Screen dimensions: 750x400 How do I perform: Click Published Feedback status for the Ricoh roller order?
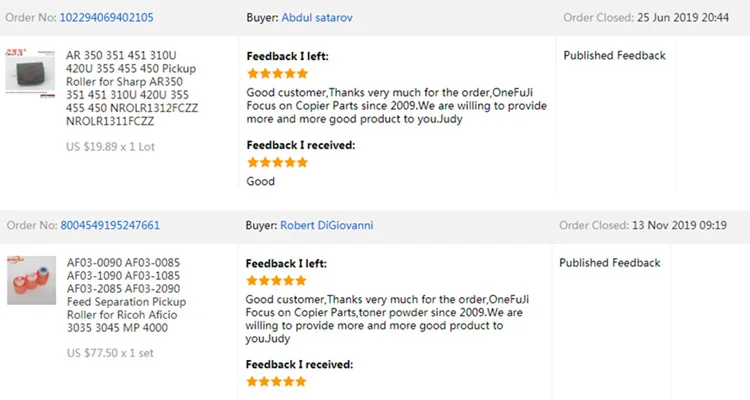tap(611, 263)
